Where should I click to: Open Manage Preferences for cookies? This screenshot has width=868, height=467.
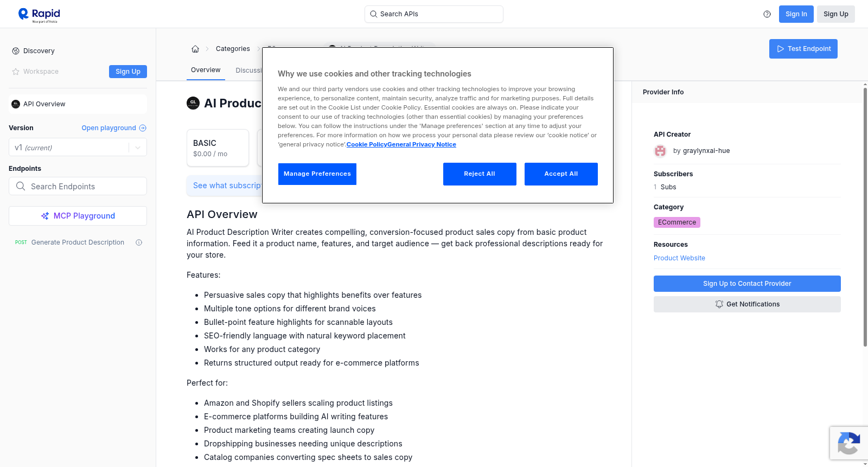317,174
